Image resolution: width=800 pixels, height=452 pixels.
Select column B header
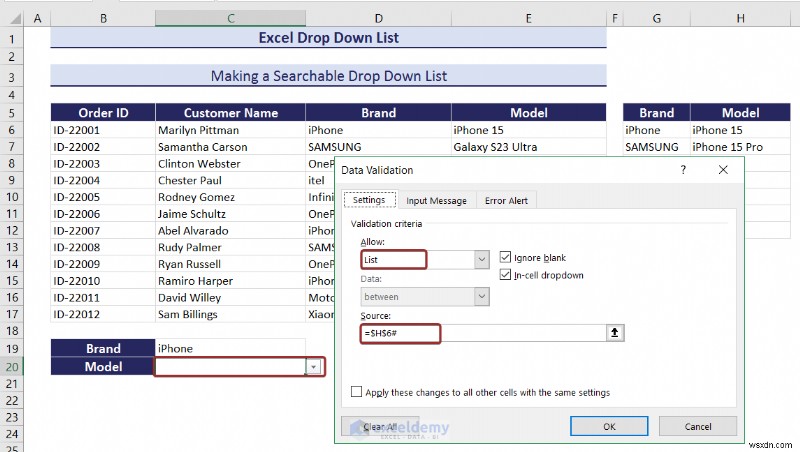[103, 19]
